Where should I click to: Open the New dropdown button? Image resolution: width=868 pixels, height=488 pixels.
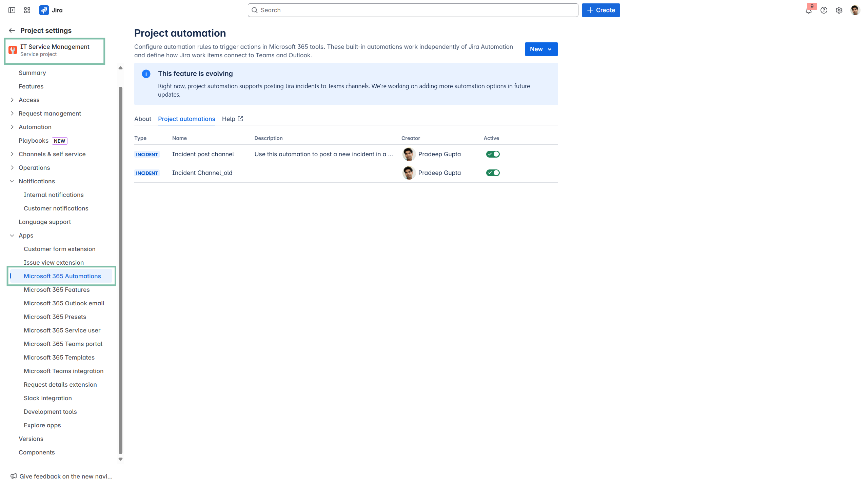click(541, 49)
